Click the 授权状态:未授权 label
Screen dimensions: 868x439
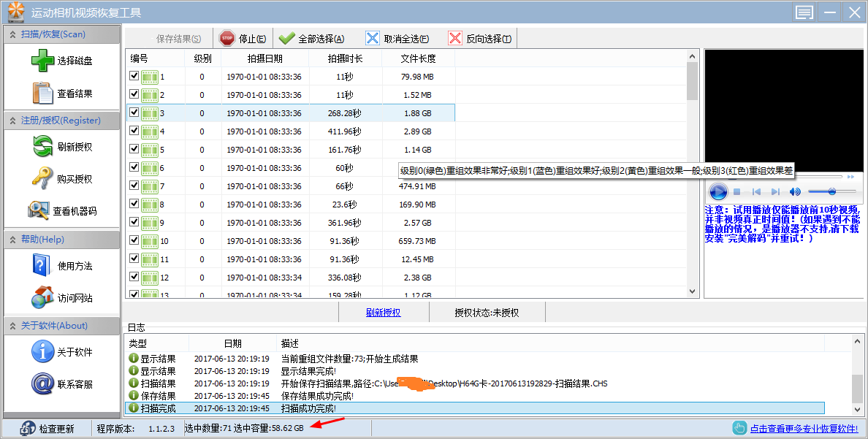click(487, 313)
